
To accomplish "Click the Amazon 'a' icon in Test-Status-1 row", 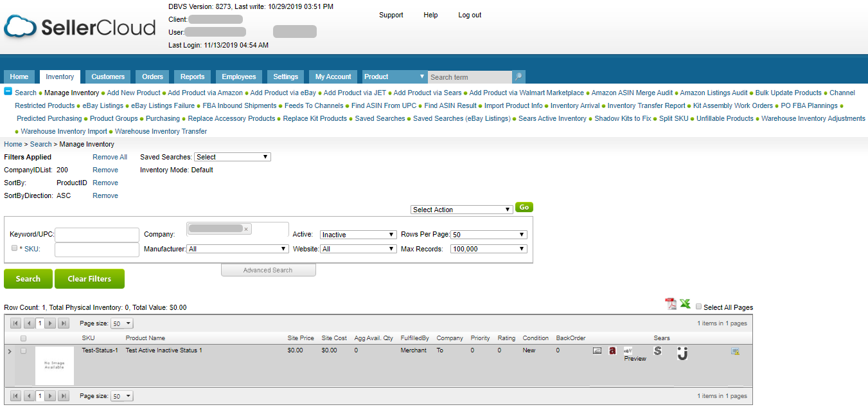I will pos(613,350).
